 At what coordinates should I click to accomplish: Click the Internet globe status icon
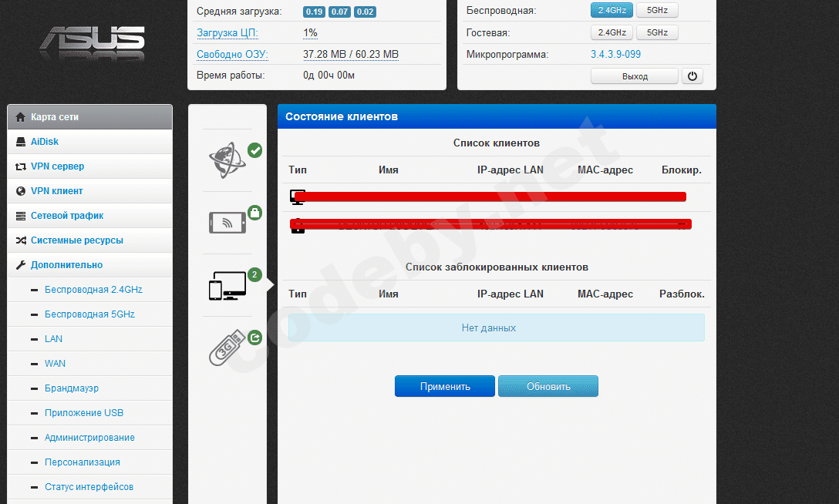click(227, 160)
